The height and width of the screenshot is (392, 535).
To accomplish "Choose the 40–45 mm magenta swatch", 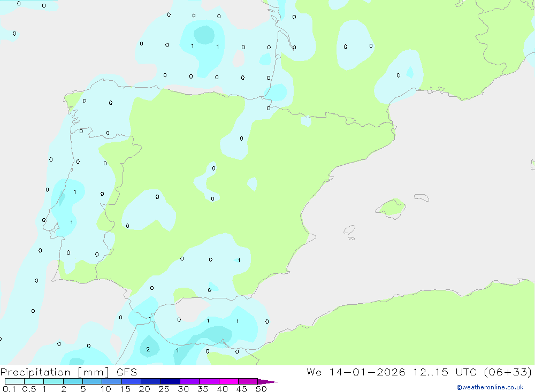I will [228, 381].
